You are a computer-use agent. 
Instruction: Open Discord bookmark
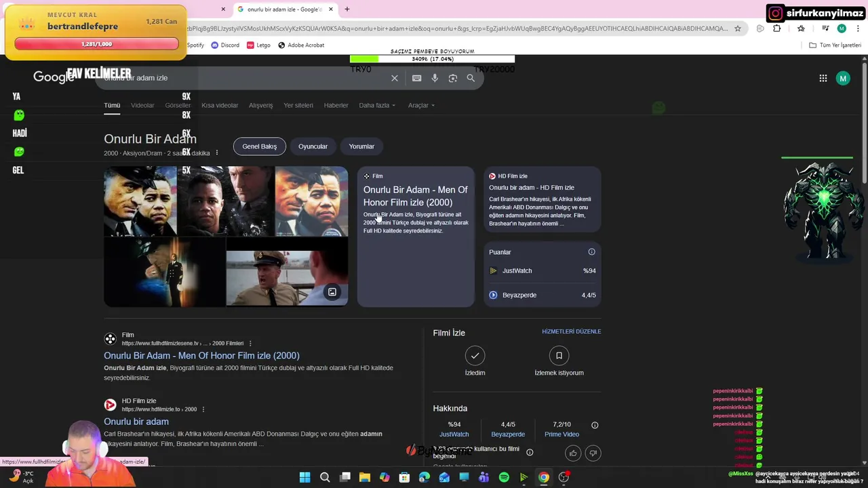tap(225, 45)
